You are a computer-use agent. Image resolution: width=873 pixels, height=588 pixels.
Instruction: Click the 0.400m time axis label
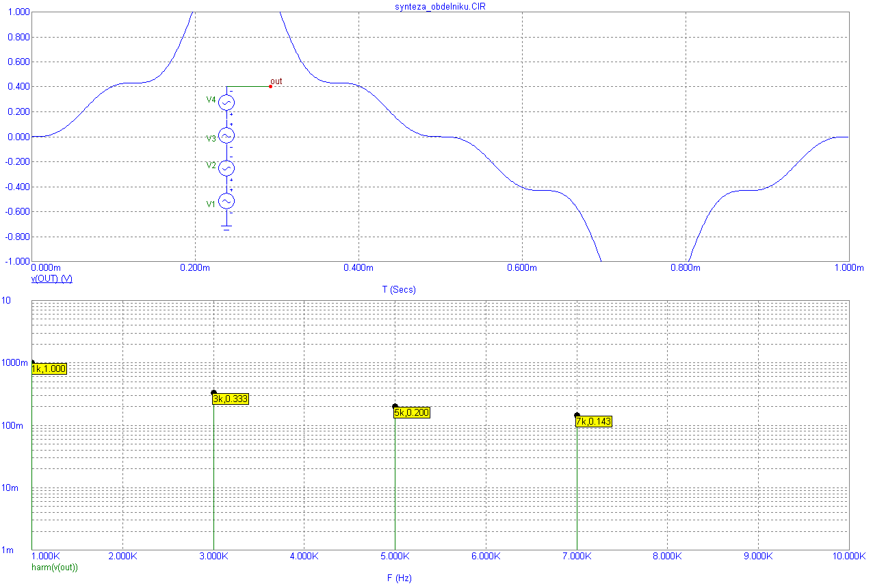pos(359,267)
